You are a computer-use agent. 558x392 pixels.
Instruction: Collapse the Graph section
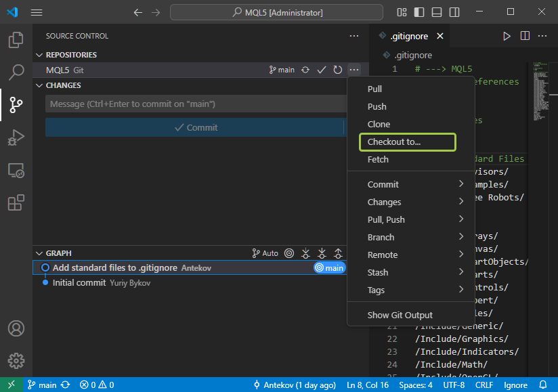[39, 253]
